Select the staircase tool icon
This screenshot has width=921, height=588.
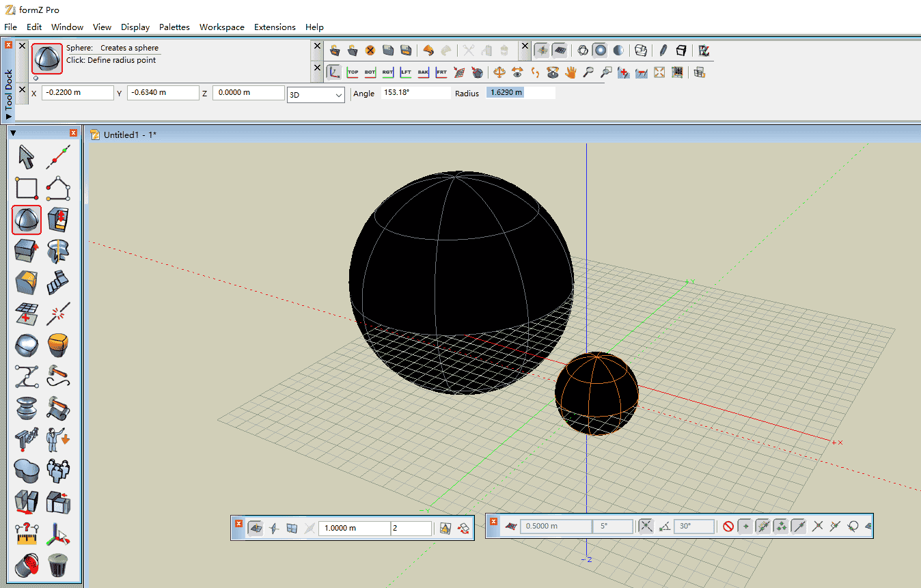point(58,282)
